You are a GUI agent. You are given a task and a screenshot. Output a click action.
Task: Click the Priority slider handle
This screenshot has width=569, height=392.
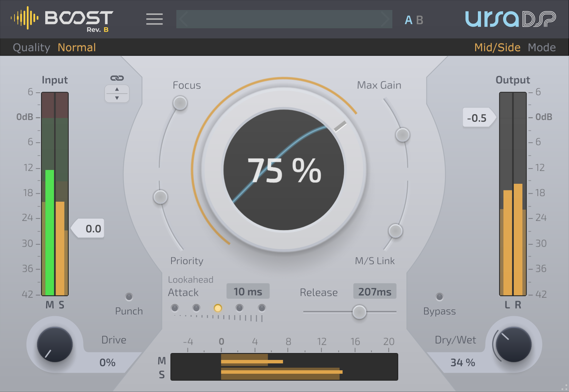[160, 197]
